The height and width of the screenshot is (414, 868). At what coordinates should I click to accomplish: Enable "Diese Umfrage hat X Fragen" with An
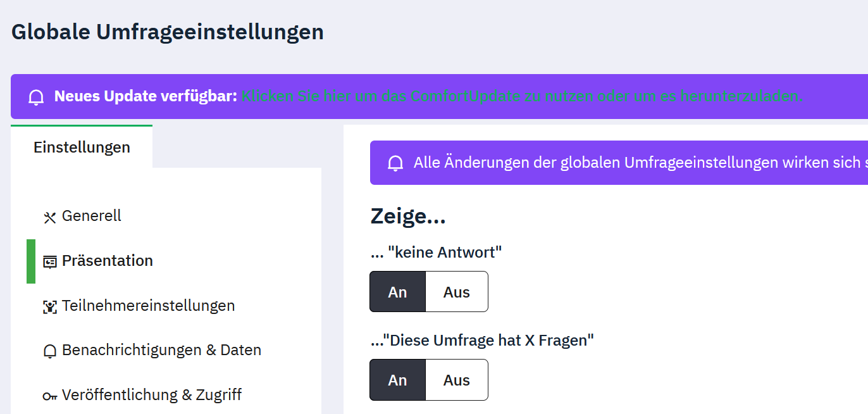tap(397, 380)
